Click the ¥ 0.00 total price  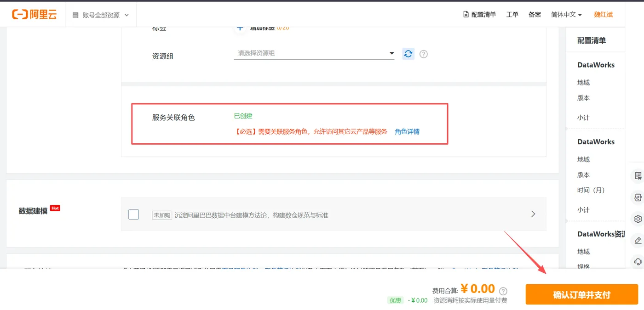[x=478, y=288]
